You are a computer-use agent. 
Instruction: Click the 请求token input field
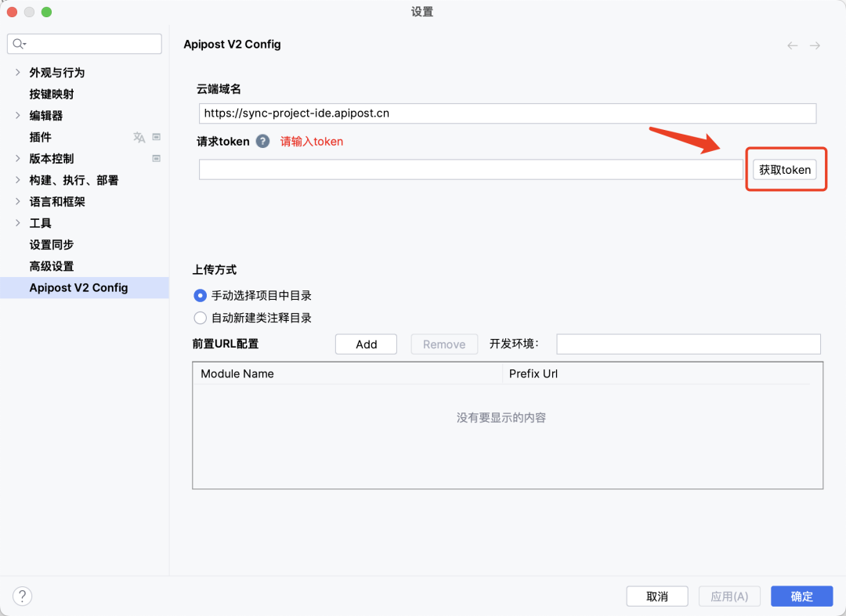(x=471, y=170)
